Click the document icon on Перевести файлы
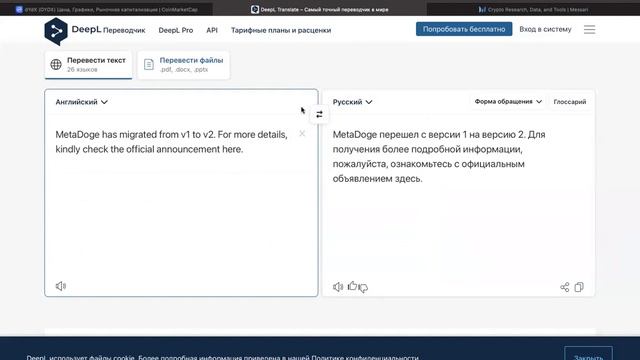The width and height of the screenshot is (640, 360). point(149,64)
